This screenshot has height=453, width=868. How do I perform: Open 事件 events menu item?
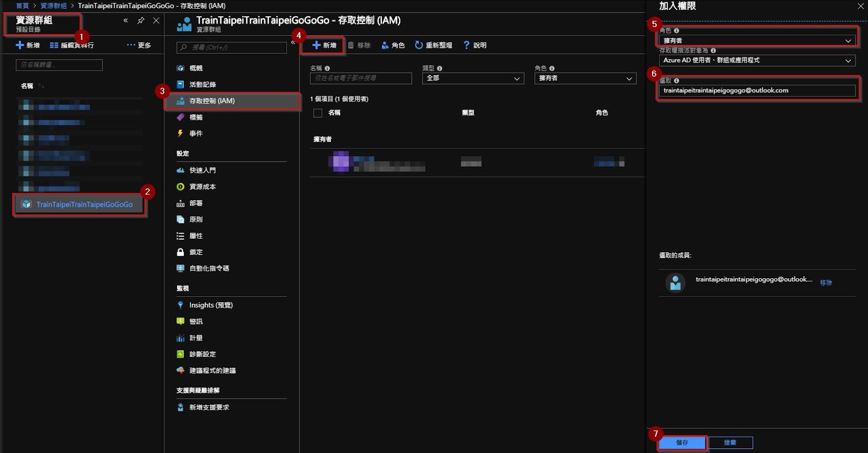coord(196,133)
